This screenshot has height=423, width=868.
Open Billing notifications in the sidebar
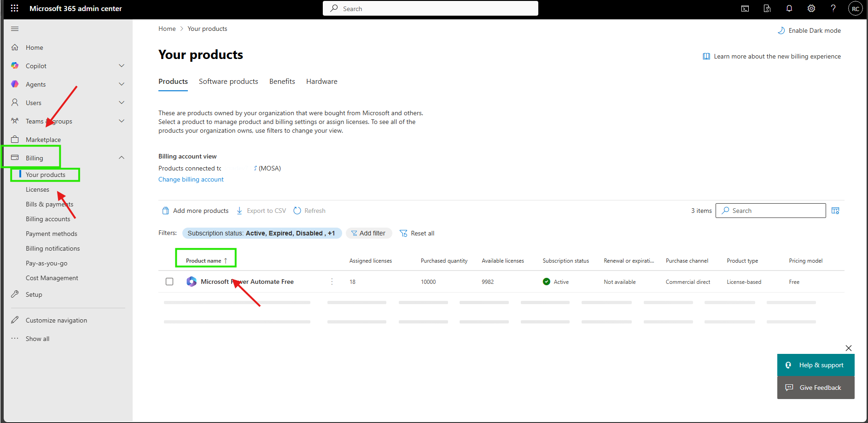(x=53, y=248)
